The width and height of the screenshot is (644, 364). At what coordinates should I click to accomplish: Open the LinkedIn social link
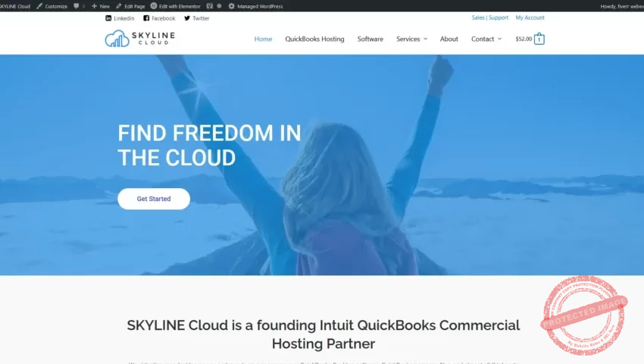pyautogui.click(x=120, y=18)
